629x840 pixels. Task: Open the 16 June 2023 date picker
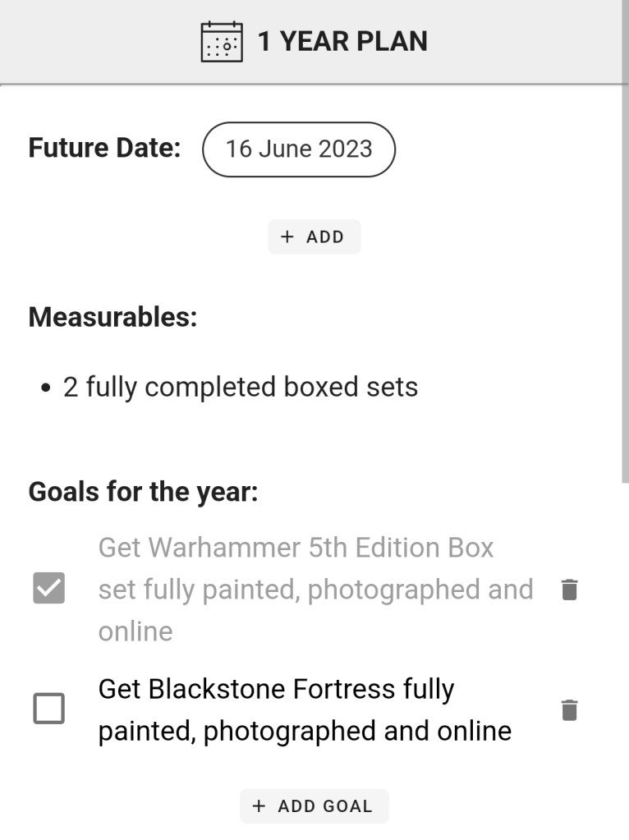[x=299, y=149]
